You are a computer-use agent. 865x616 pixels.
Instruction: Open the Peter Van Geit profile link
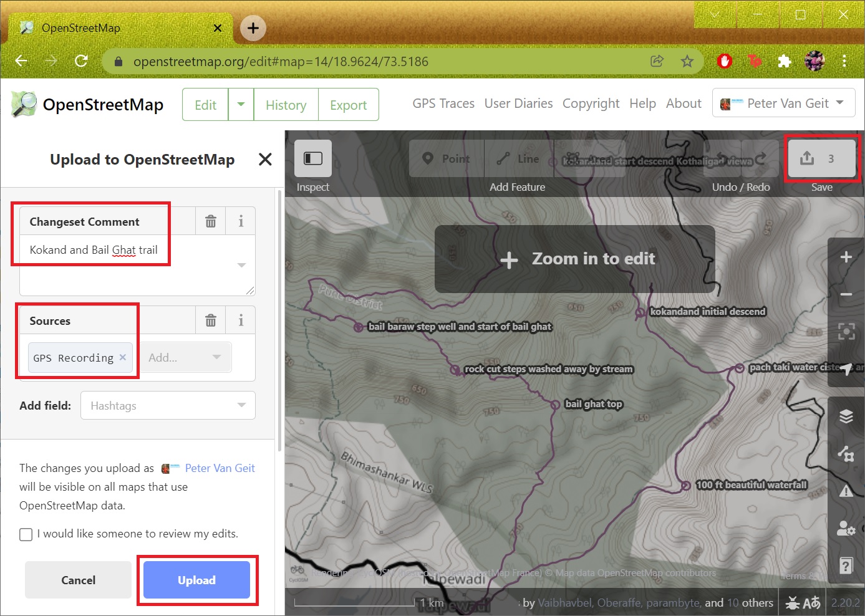coord(220,468)
